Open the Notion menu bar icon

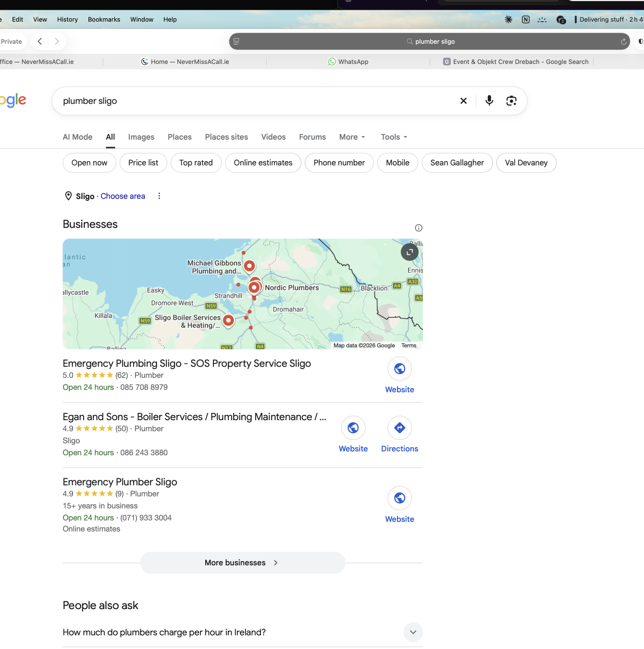[526, 20]
